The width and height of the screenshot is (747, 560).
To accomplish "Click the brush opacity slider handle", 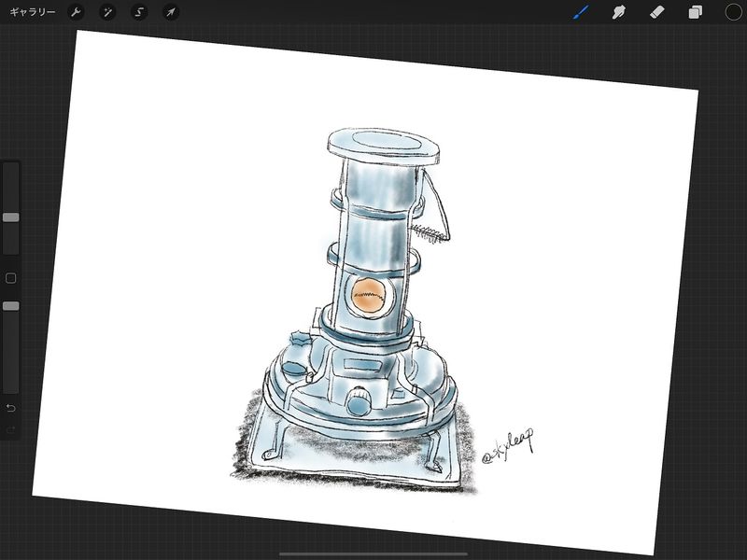I will tap(10, 305).
